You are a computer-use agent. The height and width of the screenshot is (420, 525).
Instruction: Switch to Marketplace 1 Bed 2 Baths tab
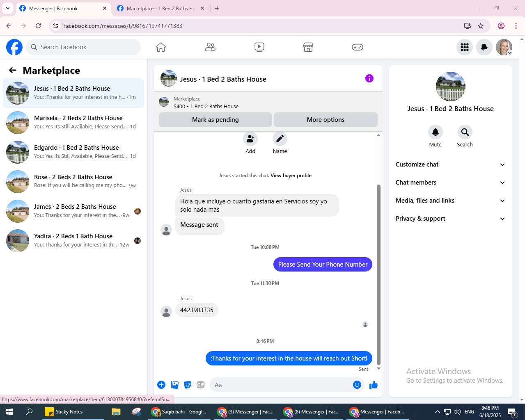pyautogui.click(x=160, y=8)
